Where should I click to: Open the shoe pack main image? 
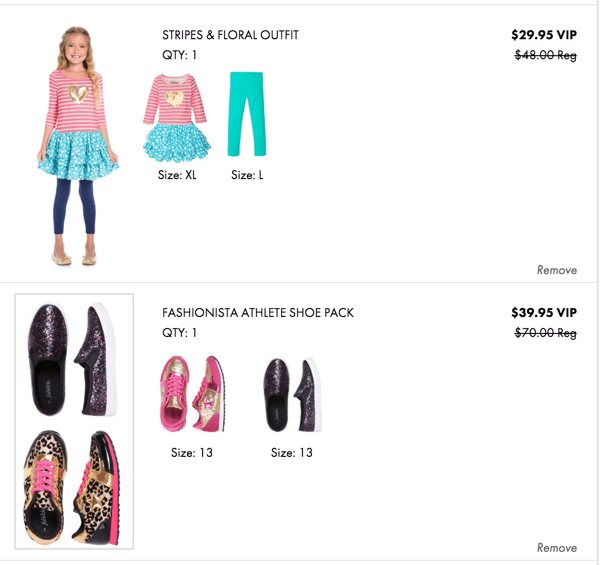coord(74,421)
